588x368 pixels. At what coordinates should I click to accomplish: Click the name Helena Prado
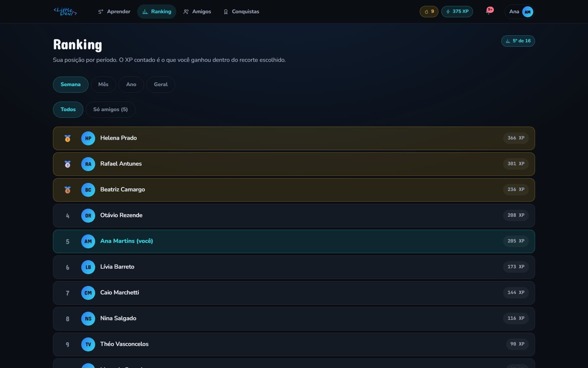click(118, 138)
